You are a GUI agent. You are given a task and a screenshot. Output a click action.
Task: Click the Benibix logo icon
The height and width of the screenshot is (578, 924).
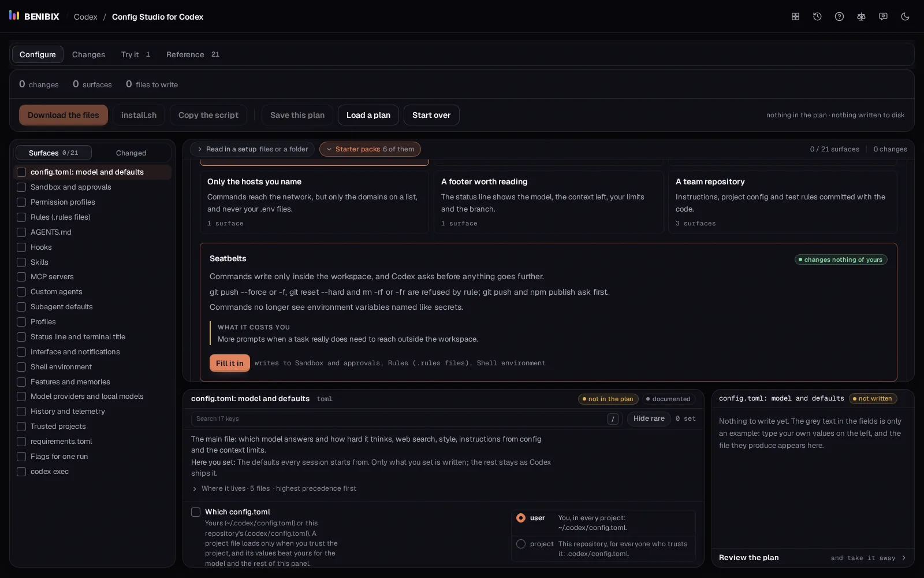point(14,16)
